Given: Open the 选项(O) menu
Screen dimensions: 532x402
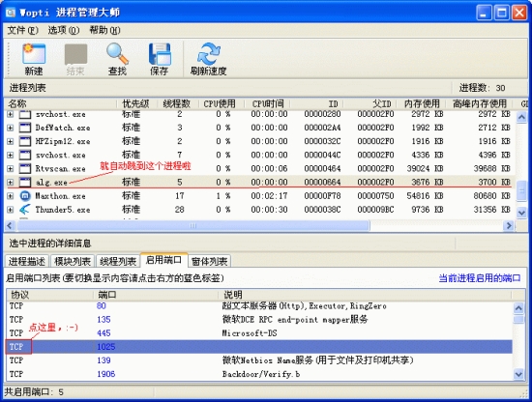Looking at the screenshot, I should click(64, 30).
